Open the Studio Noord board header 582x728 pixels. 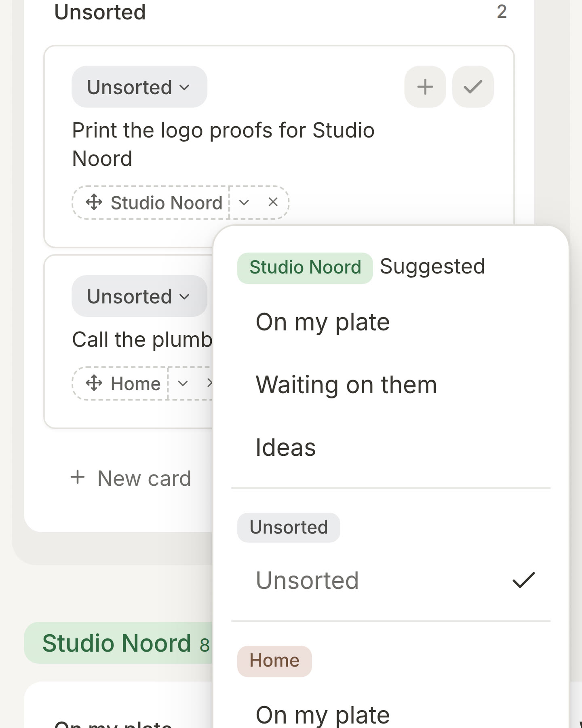pyautogui.click(x=118, y=643)
